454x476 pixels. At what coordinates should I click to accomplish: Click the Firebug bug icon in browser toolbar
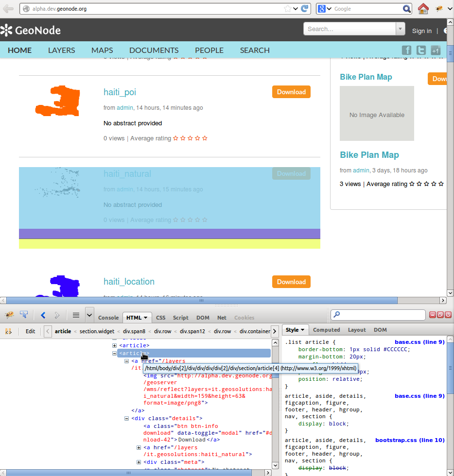pos(439,9)
